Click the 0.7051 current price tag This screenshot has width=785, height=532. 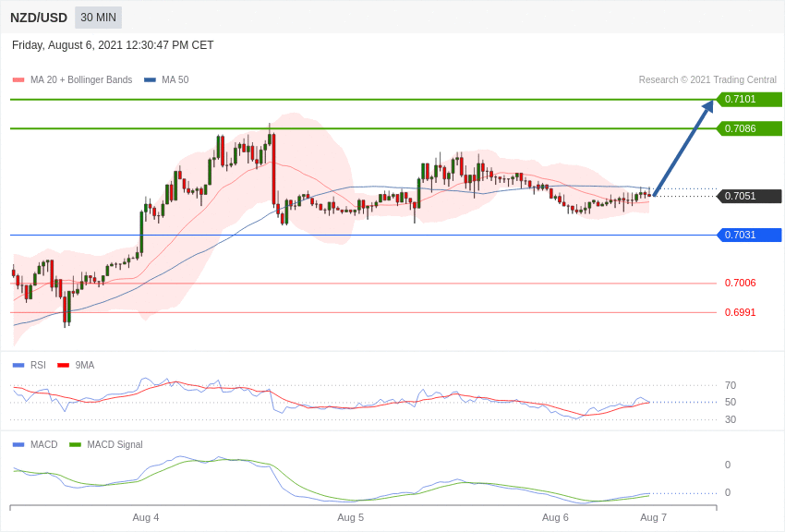[749, 196]
